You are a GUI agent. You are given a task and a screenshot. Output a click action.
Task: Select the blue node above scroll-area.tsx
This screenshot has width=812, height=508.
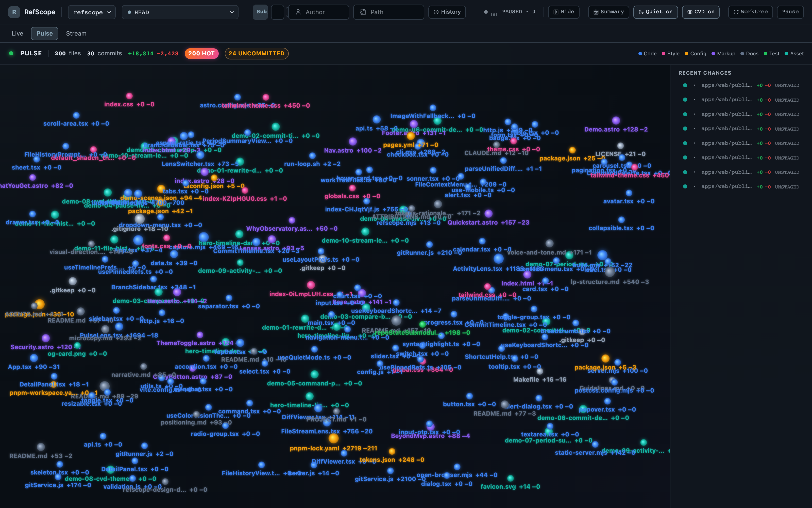[76, 115]
